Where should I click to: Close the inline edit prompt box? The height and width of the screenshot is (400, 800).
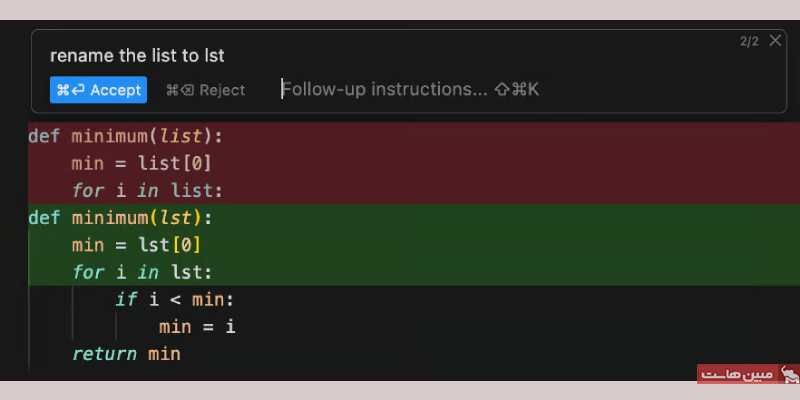[x=775, y=41]
